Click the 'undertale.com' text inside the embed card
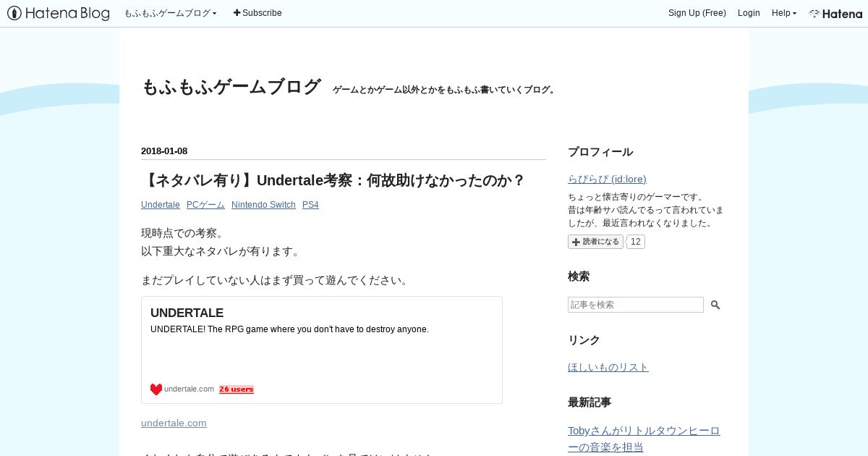The width and height of the screenshot is (868, 456). [189, 389]
